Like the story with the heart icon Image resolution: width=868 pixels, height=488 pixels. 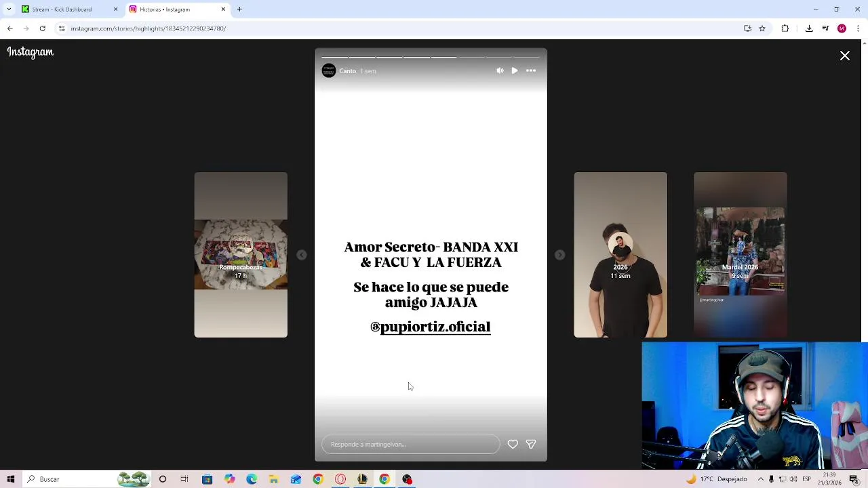pyautogui.click(x=513, y=444)
